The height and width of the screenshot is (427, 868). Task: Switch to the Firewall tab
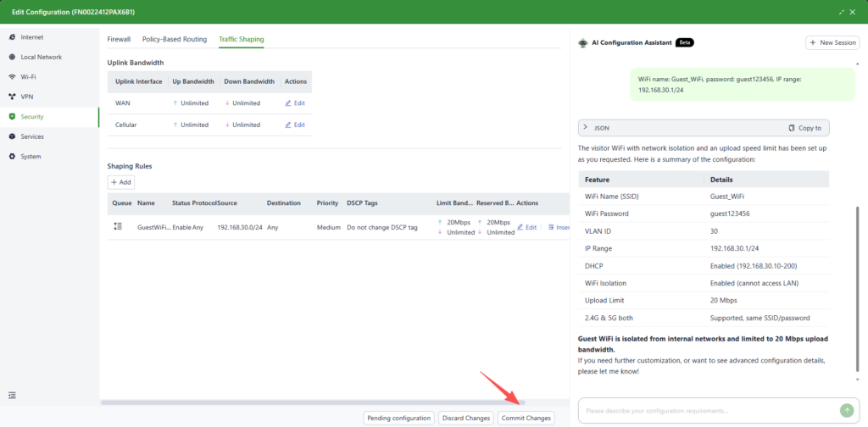pyautogui.click(x=120, y=39)
